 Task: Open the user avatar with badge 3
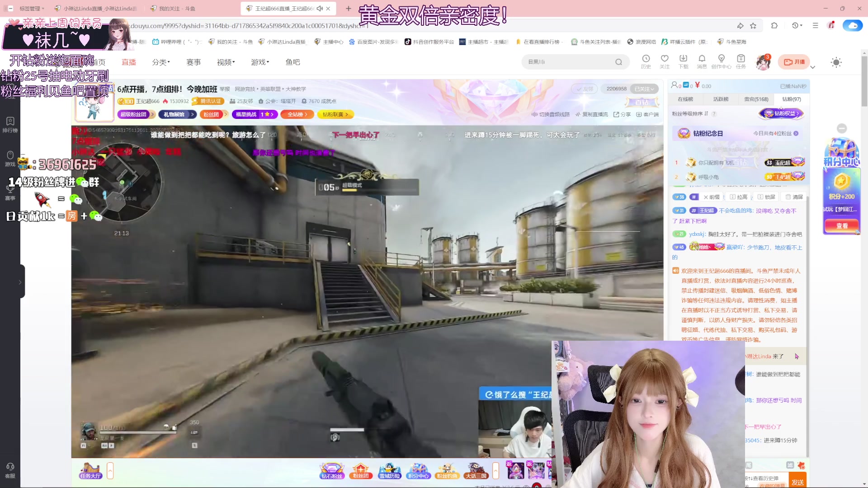tap(764, 62)
